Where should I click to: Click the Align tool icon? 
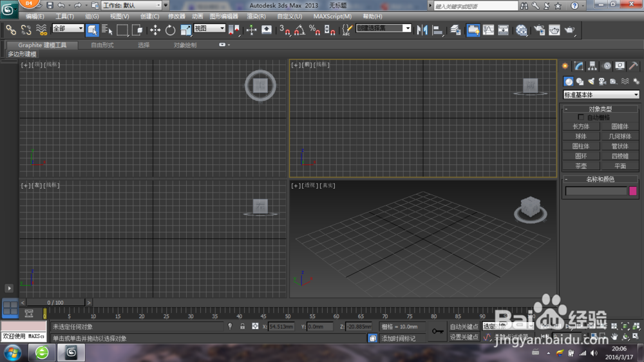(438, 30)
